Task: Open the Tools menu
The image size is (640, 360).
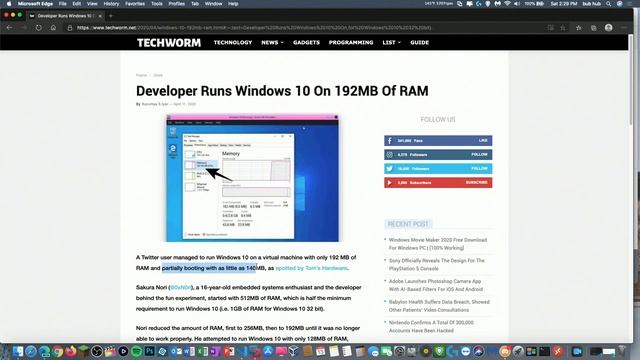Action: 157,4
